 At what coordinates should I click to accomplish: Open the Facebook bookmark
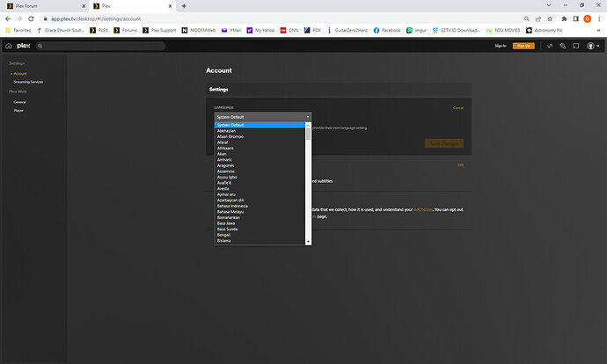(387, 30)
